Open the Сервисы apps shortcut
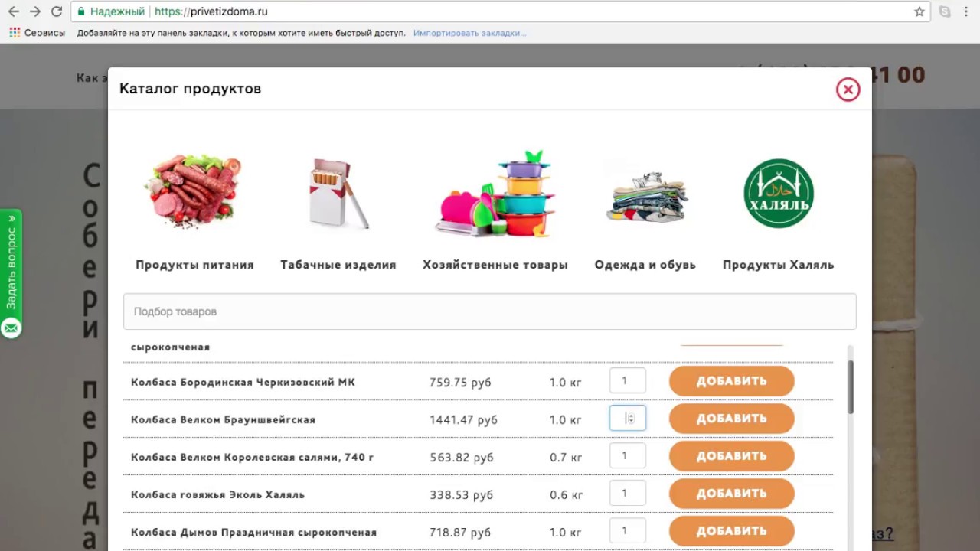The width and height of the screenshot is (980, 551). click(x=38, y=33)
